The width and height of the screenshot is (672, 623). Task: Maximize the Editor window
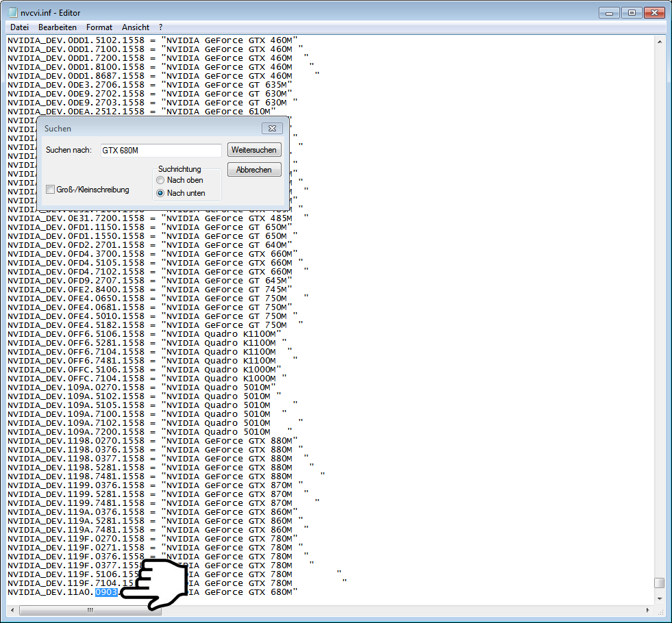[632, 13]
